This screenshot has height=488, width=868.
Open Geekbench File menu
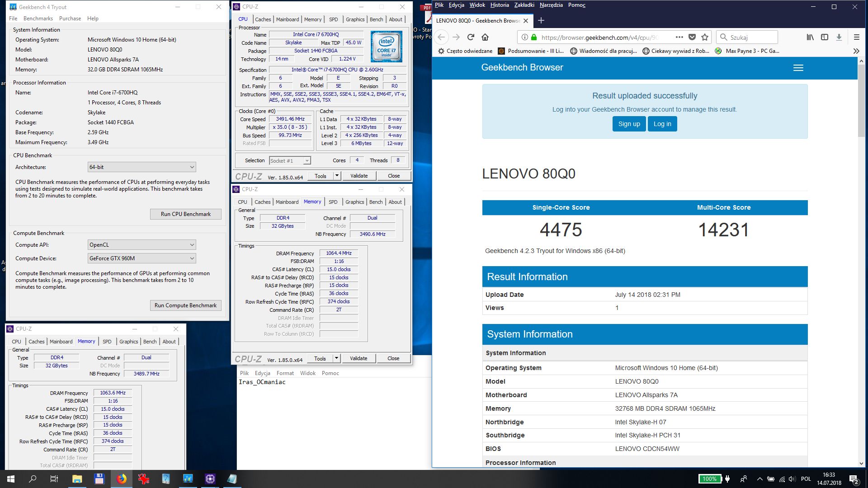coord(13,19)
